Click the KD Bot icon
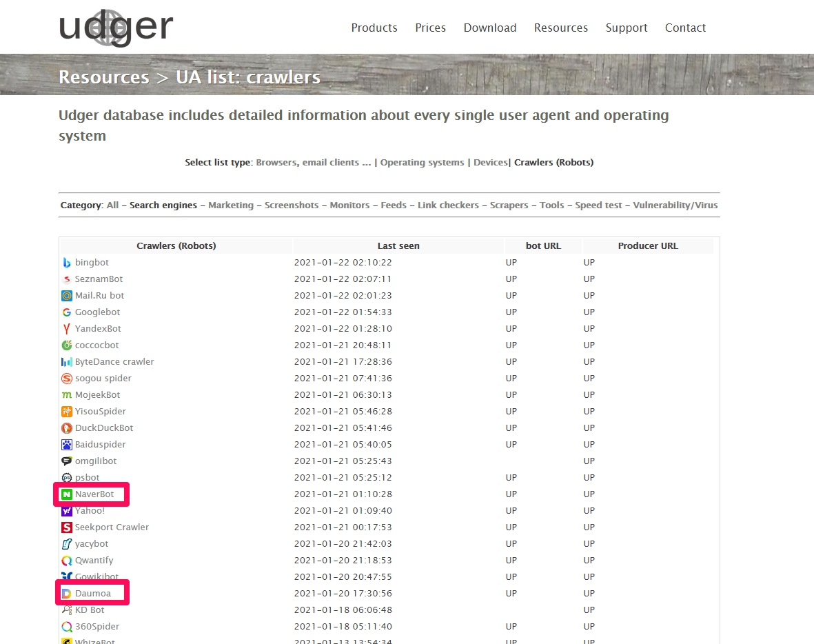Image resolution: width=814 pixels, height=644 pixels. pos(66,610)
